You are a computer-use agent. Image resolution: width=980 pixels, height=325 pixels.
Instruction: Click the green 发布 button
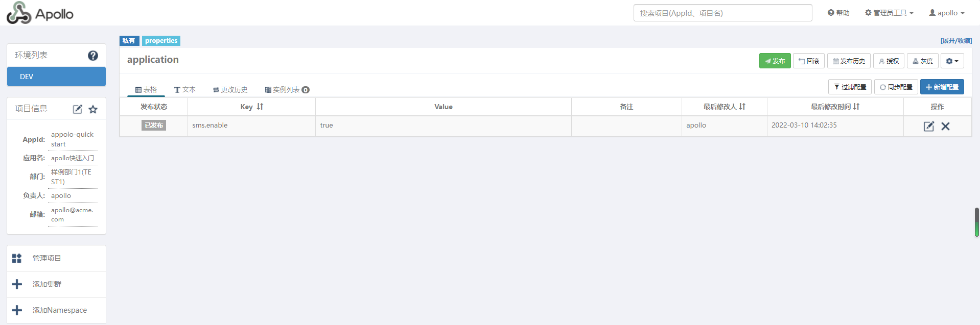tap(775, 61)
